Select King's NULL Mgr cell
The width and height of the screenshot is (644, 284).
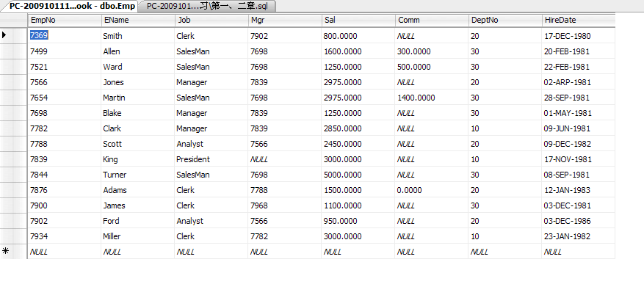(285, 159)
